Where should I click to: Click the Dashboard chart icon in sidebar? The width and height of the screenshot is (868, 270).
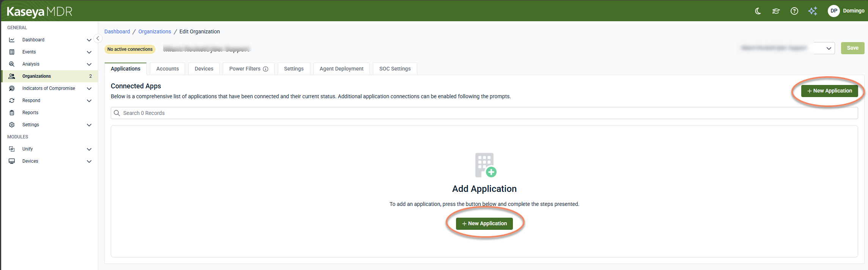click(12, 40)
